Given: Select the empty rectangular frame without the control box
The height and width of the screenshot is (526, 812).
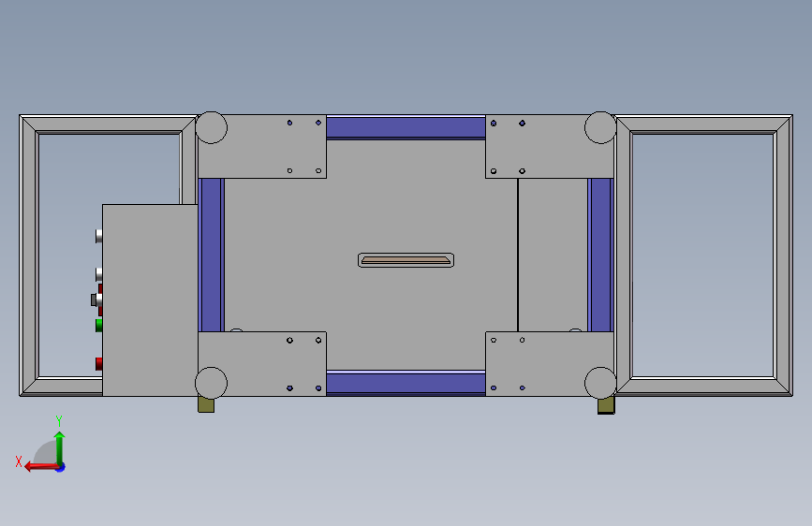Looking at the screenshot, I should 703,256.
